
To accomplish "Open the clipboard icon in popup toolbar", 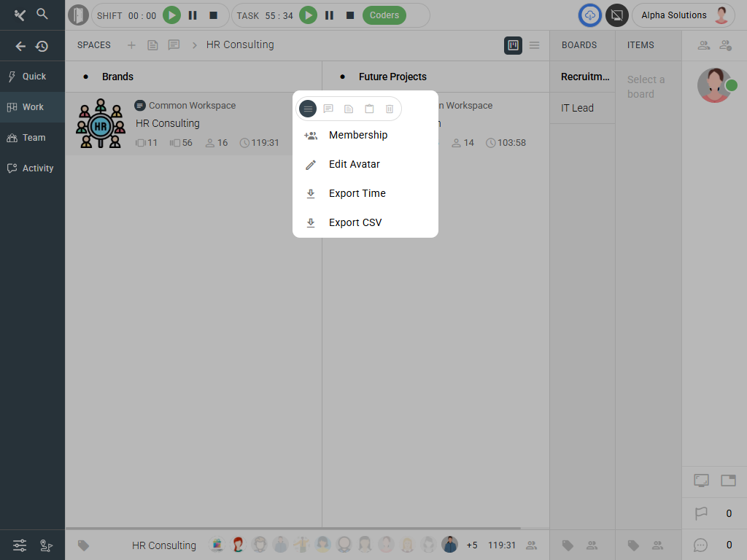I will [369, 109].
